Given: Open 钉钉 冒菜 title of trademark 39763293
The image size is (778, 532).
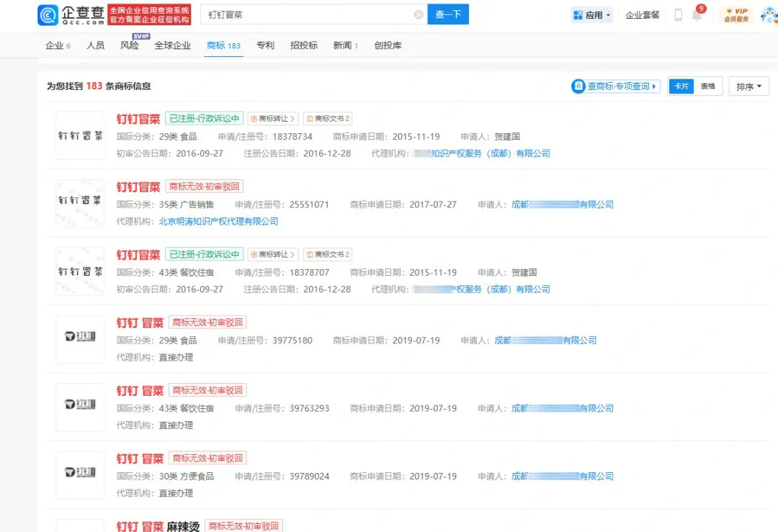Looking at the screenshot, I should coord(140,391).
